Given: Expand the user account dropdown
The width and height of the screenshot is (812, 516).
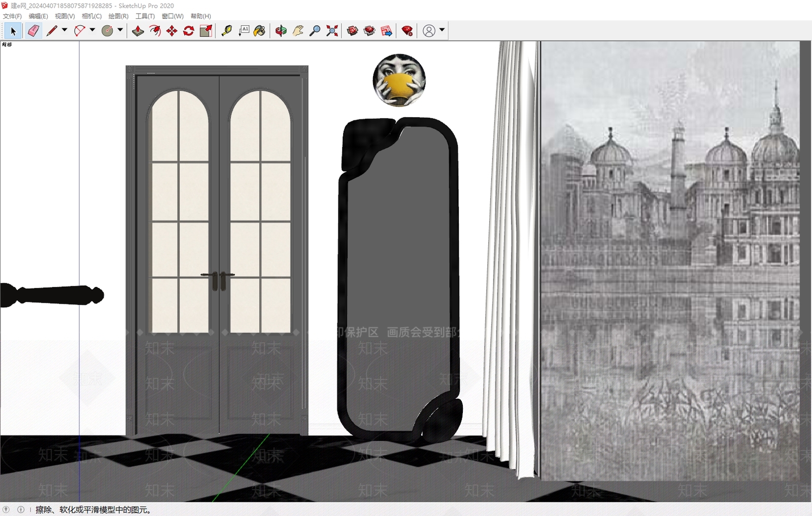Looking at the screenshot, I should 442,30.
